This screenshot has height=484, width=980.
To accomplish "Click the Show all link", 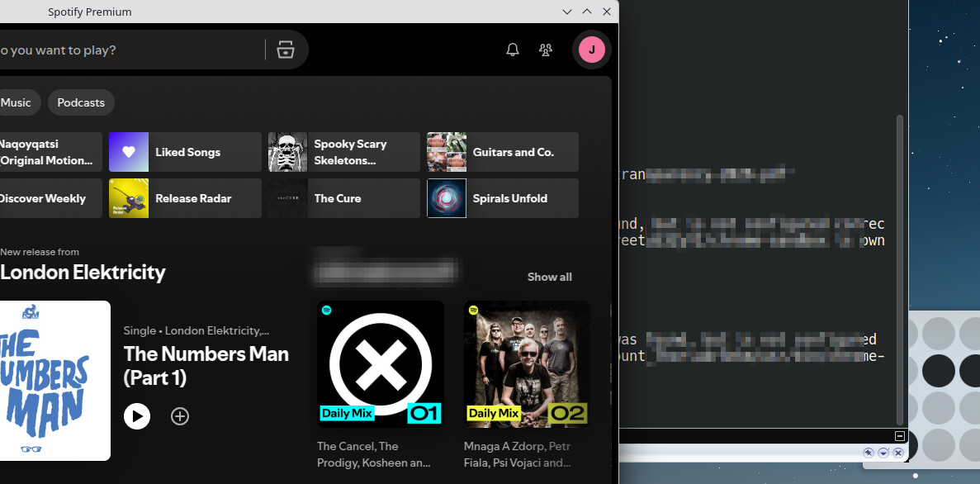I will [x=549, y=277].
